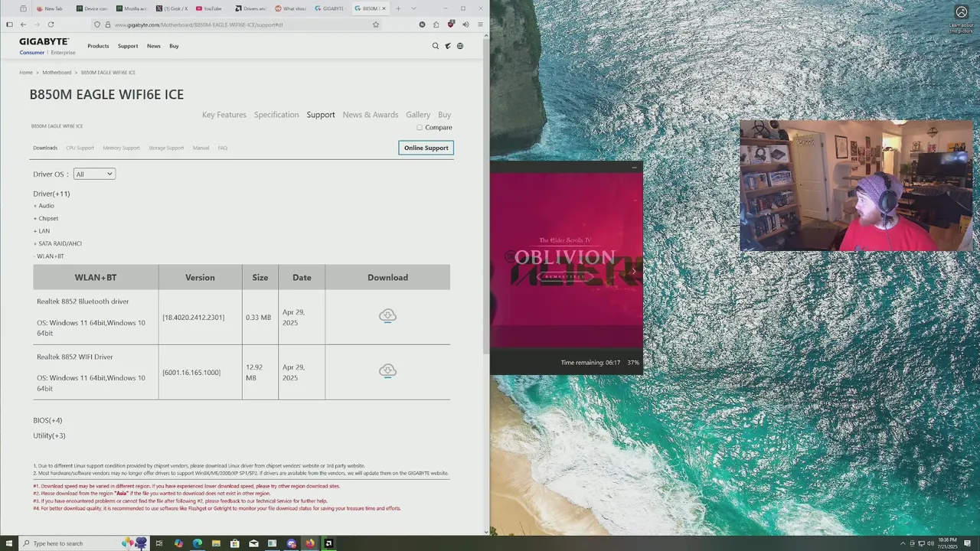Expand the SATA RAID/AHCI section
This screenshot has height=551, width=980.
click(57, 243)
